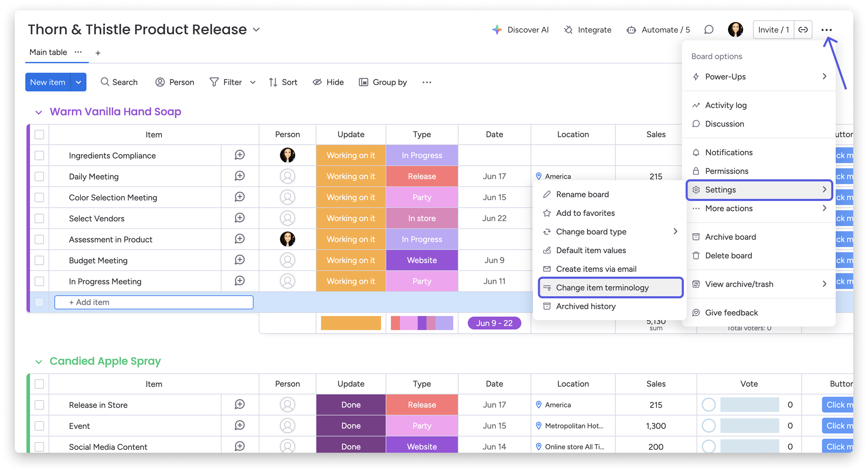868x472 pixels.
Task: Check the Daily Meeting row
Action: click(x=39, y=176)
